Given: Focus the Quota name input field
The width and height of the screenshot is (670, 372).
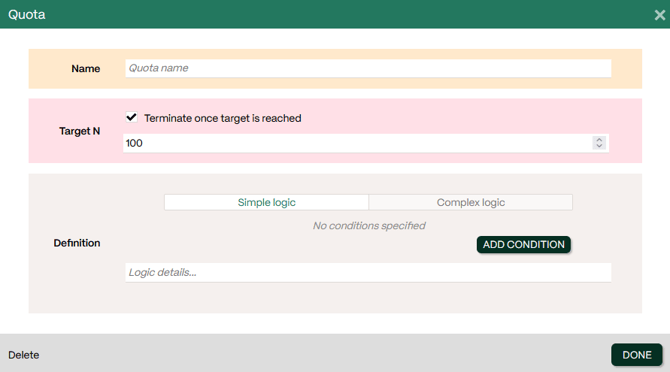Looking at the screenshot, I should [368, 68].
